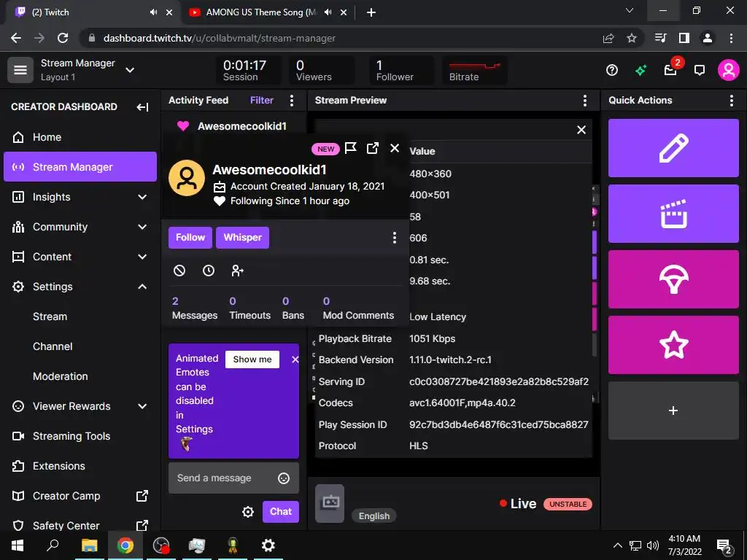Image resolution: width=747 pixels, height=560 pixels.
Task: Open the Help question mark icon
Action: point(612,71)
